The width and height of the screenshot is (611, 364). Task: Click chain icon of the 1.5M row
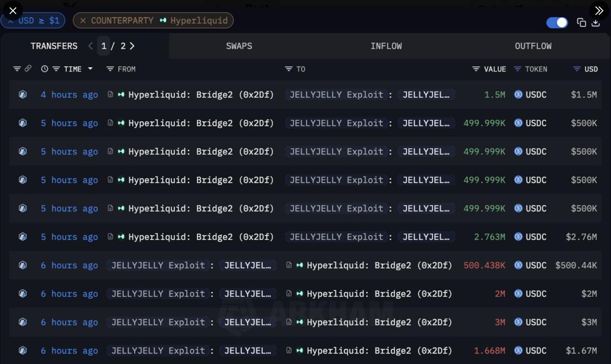click(22, 94)
